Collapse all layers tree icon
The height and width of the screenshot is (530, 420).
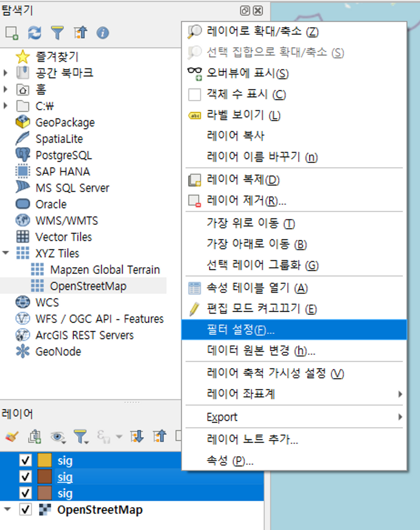pos(160,436)
